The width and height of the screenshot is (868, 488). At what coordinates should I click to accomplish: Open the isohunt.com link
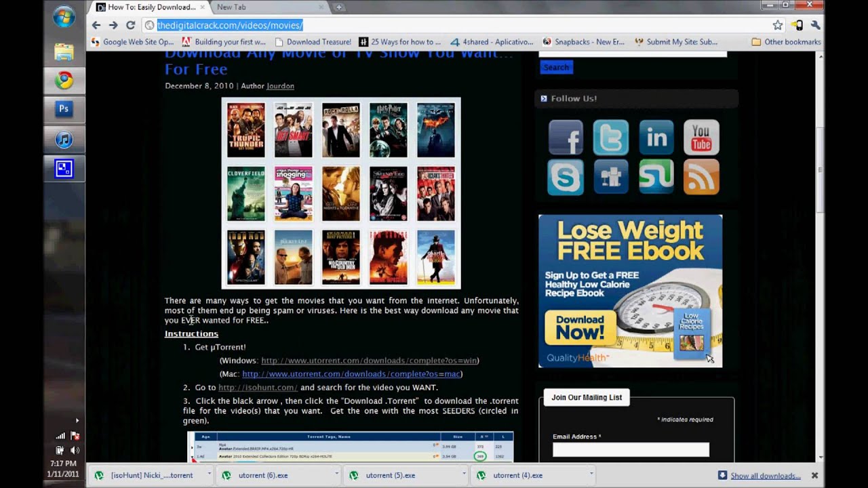click(x=258, y=388)
